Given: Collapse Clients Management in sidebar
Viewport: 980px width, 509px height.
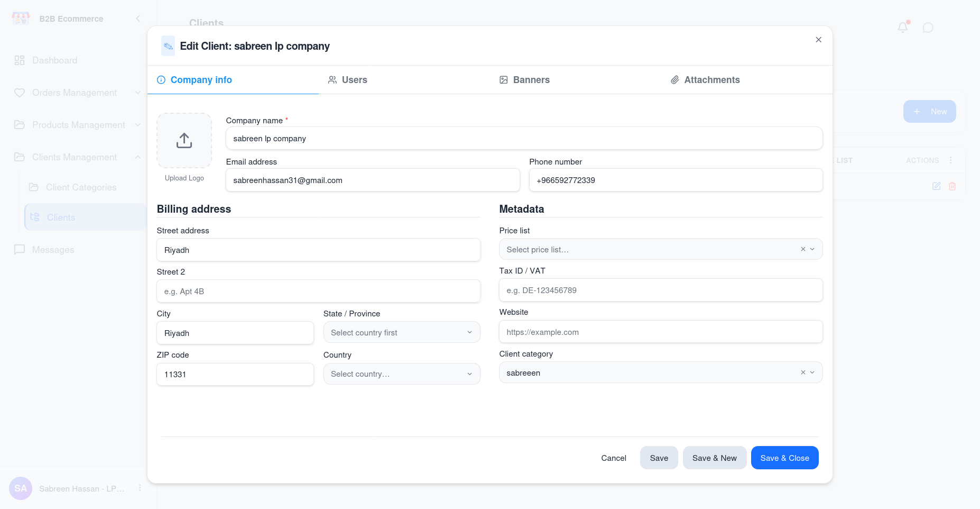Looking at the screenshot, I should [78, 157].
